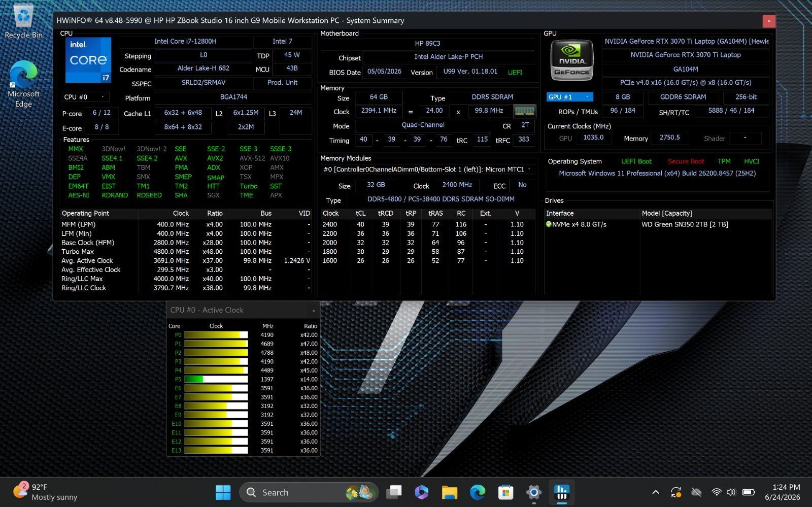Open File Explorer from the taskbar

(449, 492)
